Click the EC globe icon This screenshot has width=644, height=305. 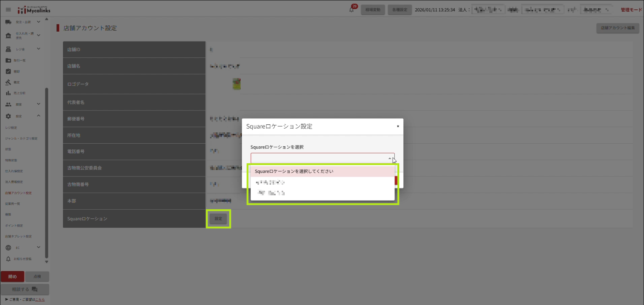8,248
